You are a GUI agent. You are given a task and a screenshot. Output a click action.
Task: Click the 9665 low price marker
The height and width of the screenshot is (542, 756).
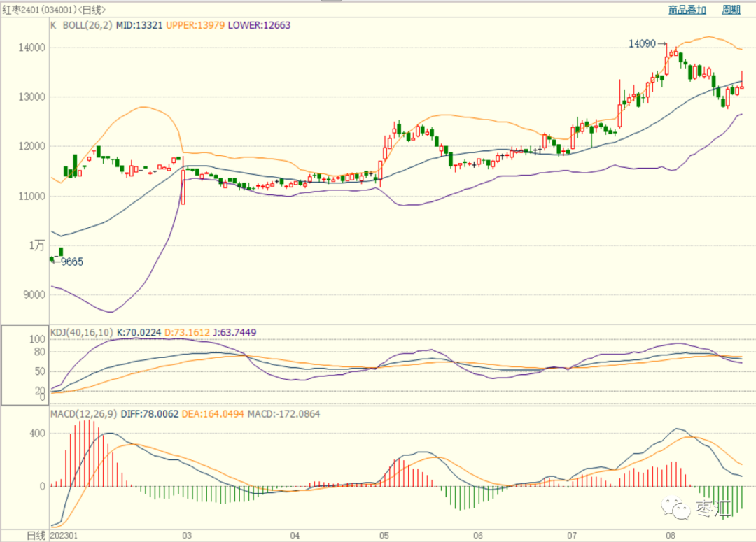tap(72, 262)
